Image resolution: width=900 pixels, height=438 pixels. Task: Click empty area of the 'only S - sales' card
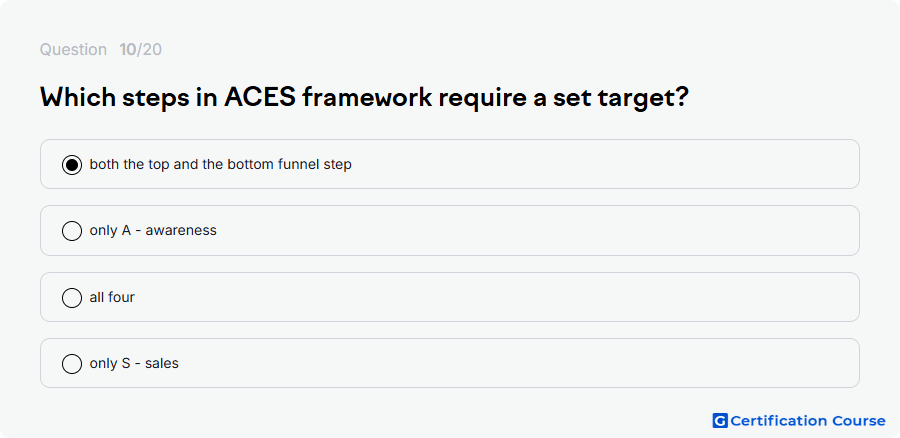[x=517, y=363]
